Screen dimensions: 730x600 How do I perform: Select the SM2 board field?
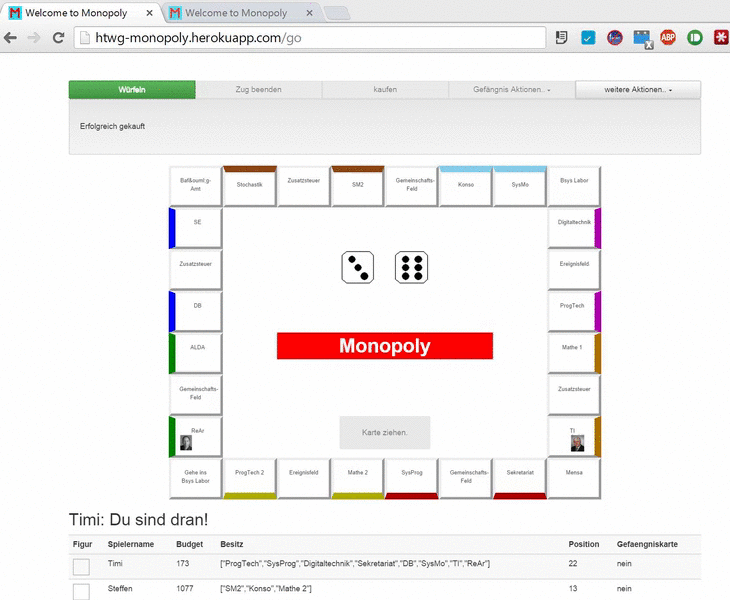click(x=358, y=186)
